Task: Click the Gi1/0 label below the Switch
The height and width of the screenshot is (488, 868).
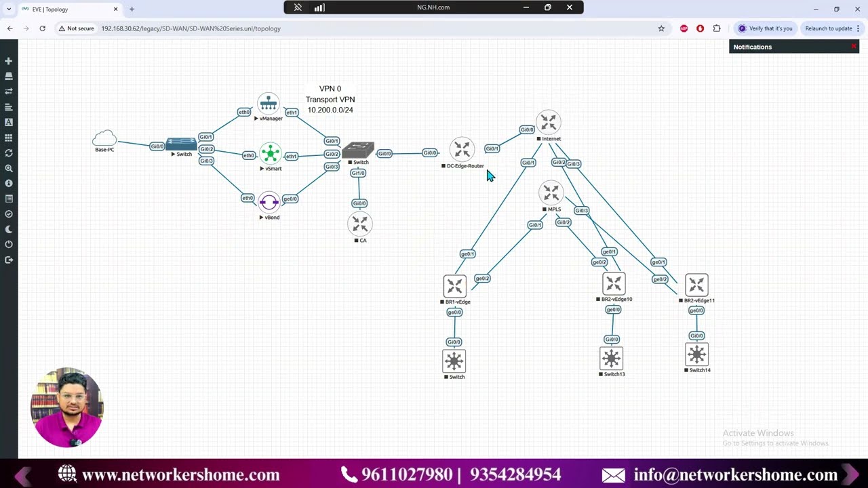Action: point(358,173)
